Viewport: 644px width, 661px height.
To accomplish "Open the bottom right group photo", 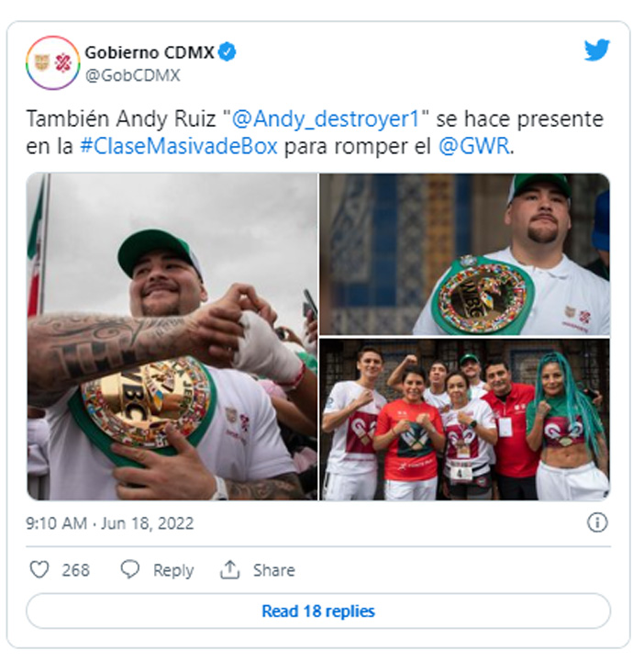I will pos(465,420).
